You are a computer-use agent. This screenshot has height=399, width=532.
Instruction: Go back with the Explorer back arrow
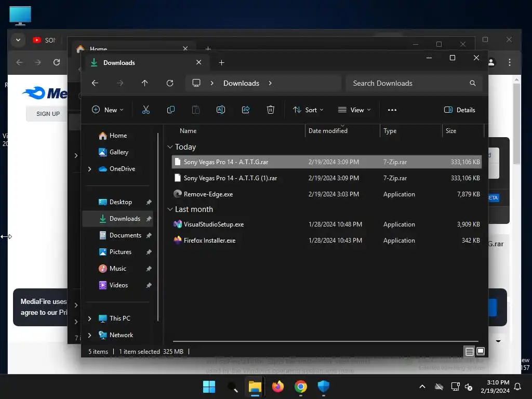point(95,83)
